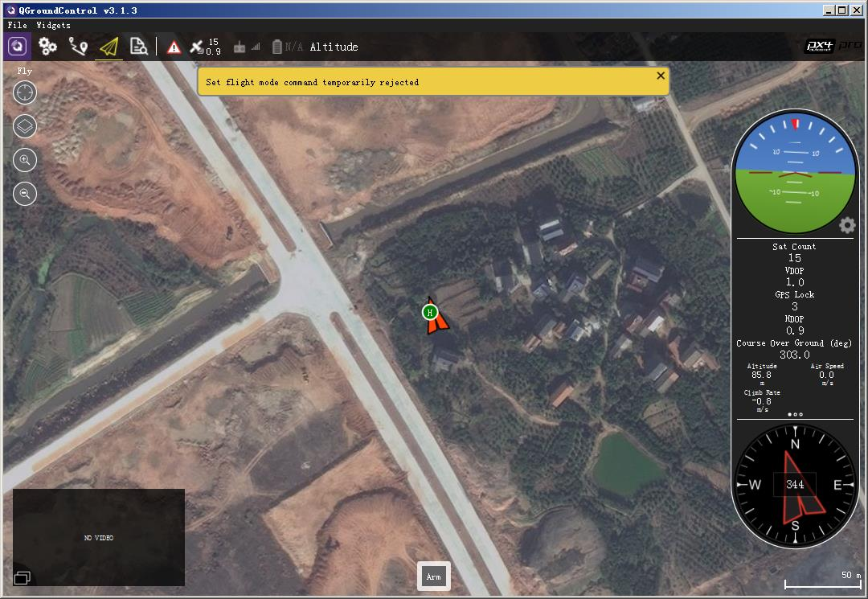The width and height of the screenshot is (868, 599).
Task: Open the vehicle setup gears icon
Action: [x=48, y=47]
